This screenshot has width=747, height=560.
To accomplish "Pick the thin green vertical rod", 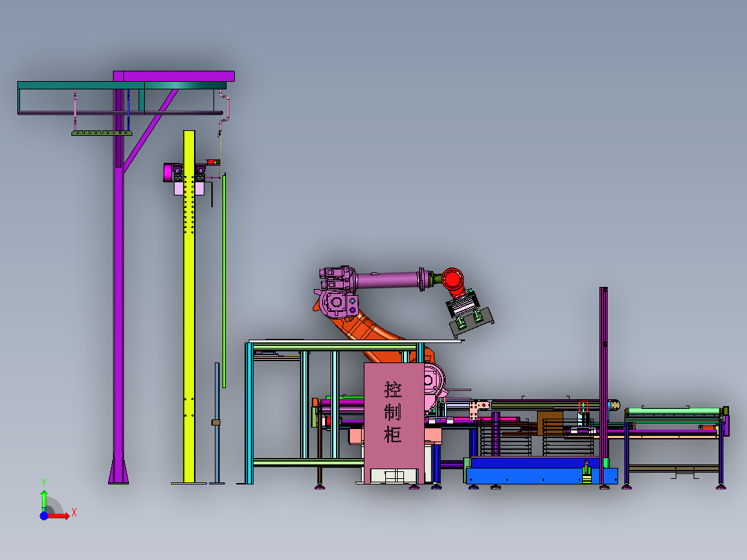I will point(224,280).
